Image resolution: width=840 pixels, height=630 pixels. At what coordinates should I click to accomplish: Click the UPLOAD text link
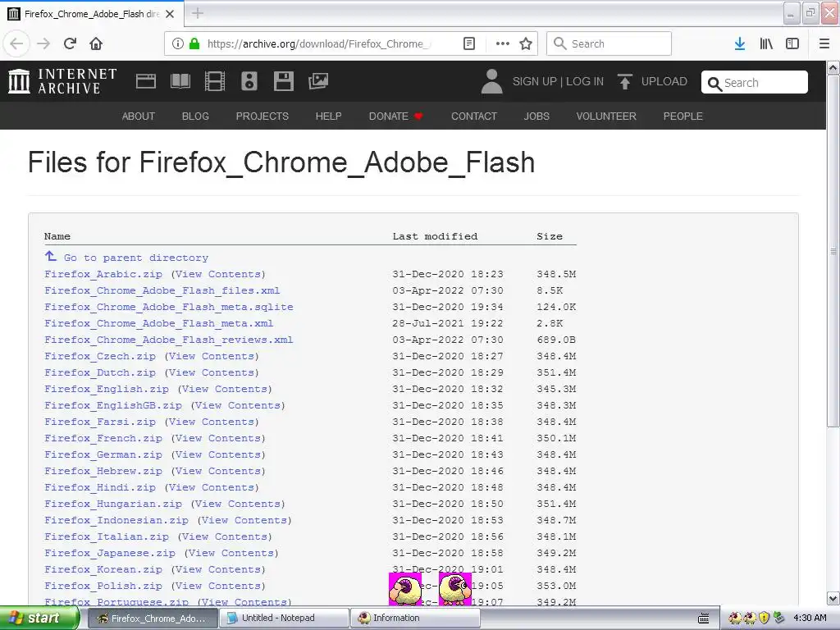pyautogui.click(x=664, y=81)
